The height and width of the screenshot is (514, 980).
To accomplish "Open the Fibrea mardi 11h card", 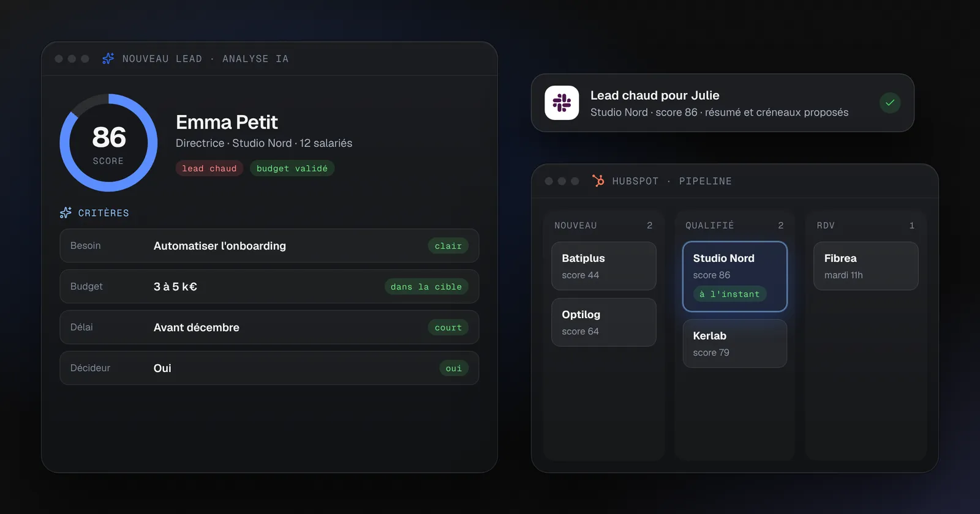I will pos(866,266).
